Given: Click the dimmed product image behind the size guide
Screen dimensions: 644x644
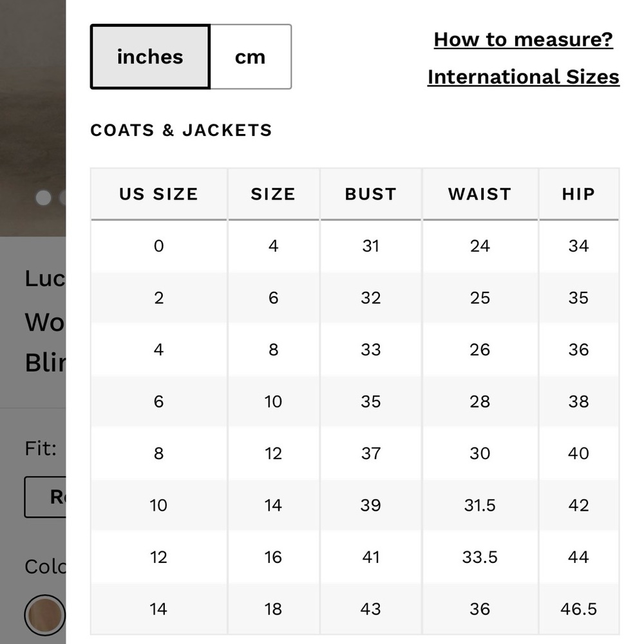Looking at the screenshot, I should pos(32,97).
